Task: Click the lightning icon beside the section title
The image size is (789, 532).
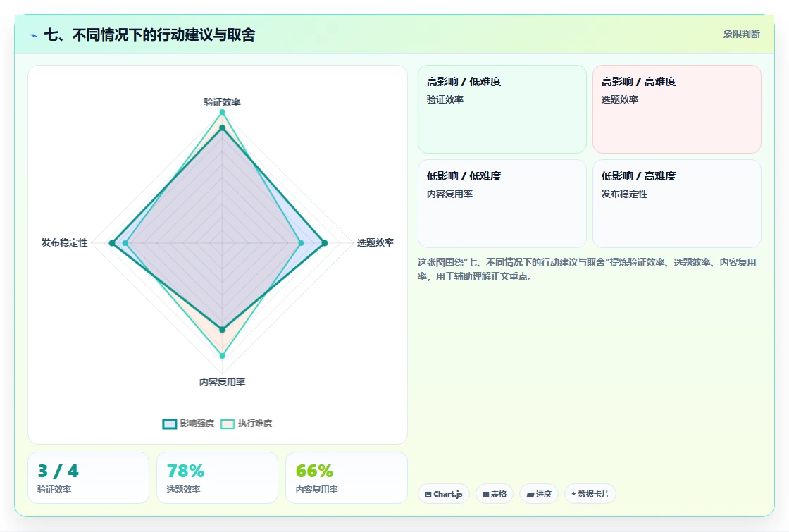Action: pos(34,35)
